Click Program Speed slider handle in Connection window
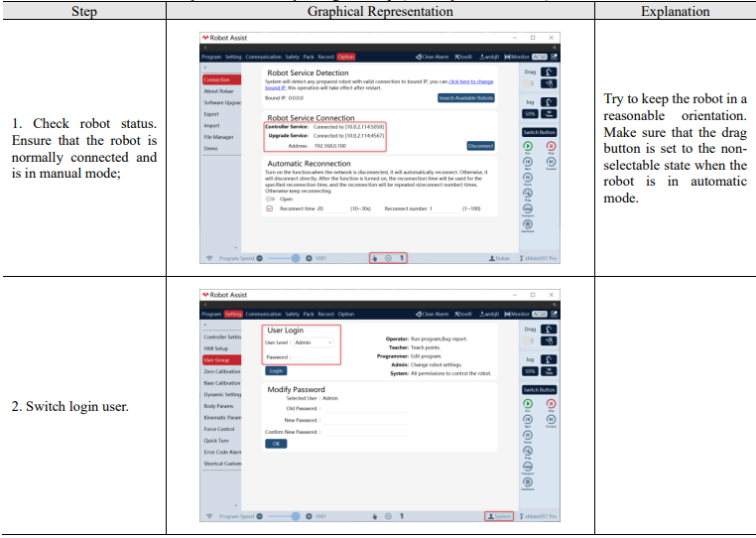Viewport: 756px width, 538px height. pos(296,258)
